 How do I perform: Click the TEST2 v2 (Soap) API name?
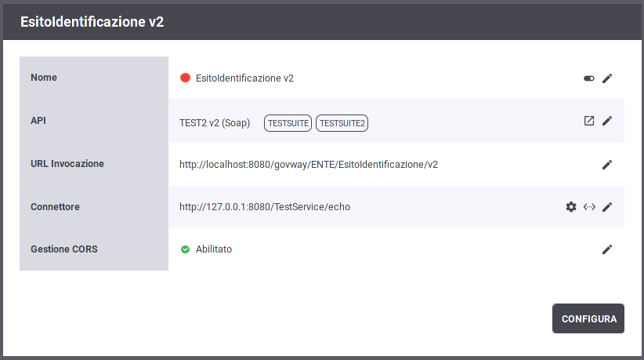(215, 123)
